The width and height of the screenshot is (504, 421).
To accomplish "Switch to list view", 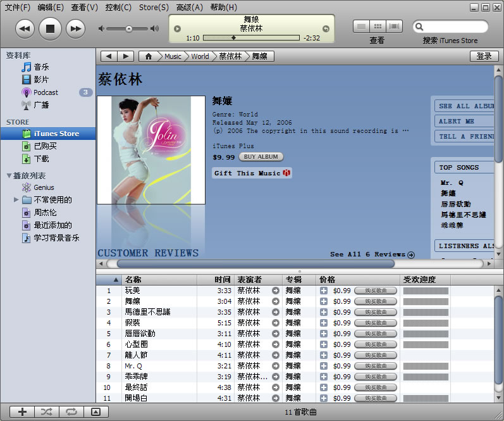I will click(361, 27).
